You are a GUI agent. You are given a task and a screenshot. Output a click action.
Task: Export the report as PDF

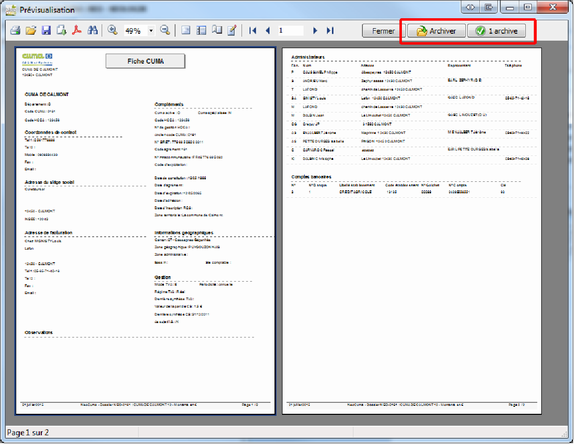[x=77, y=30]
